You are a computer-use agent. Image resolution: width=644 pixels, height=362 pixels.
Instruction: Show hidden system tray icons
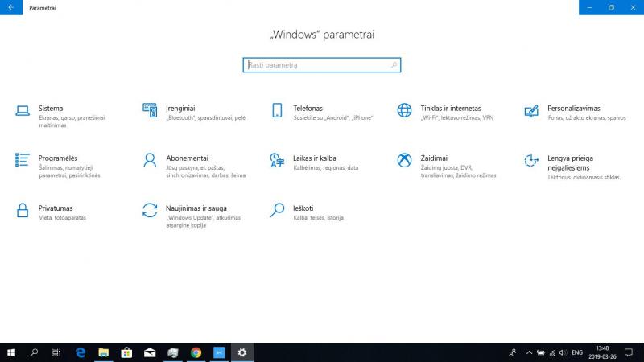point(529,352)
